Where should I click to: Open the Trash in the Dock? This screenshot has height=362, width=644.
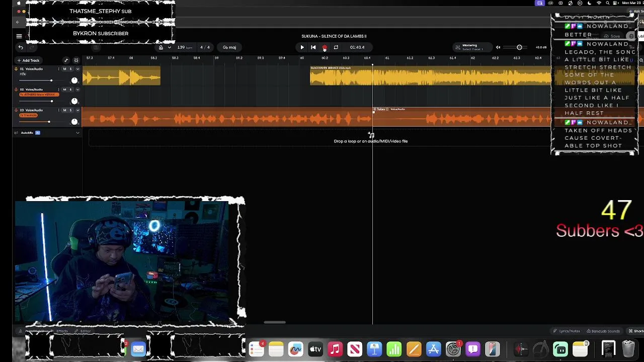(628, 348)
